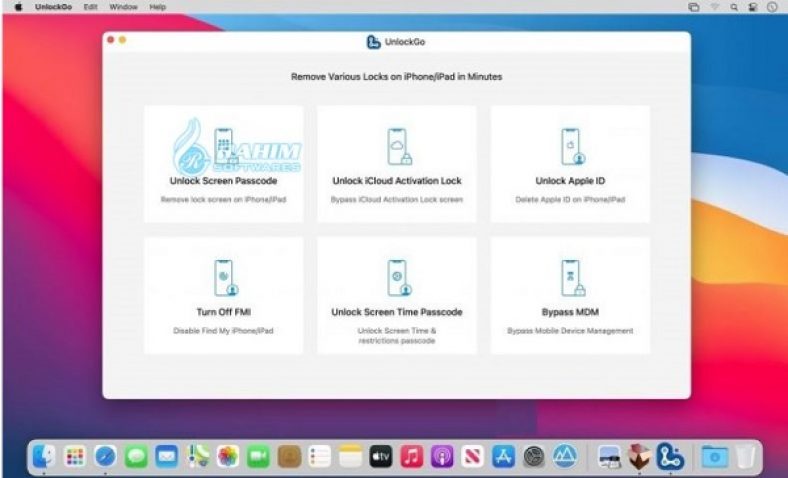The width and height of the screenshot is (788, 478).
Task: Click the screen mirroring menu bar icon
Action: [x=694, y=7]
